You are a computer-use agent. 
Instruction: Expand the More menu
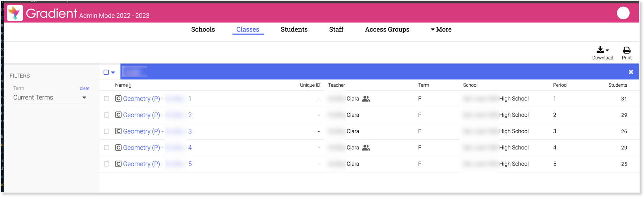tap(441, 29)
